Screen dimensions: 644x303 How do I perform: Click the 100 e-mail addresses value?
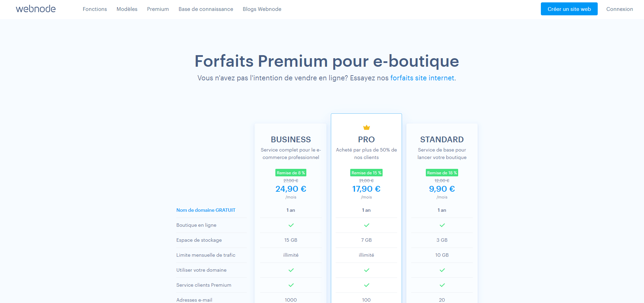tap(366, 300)
